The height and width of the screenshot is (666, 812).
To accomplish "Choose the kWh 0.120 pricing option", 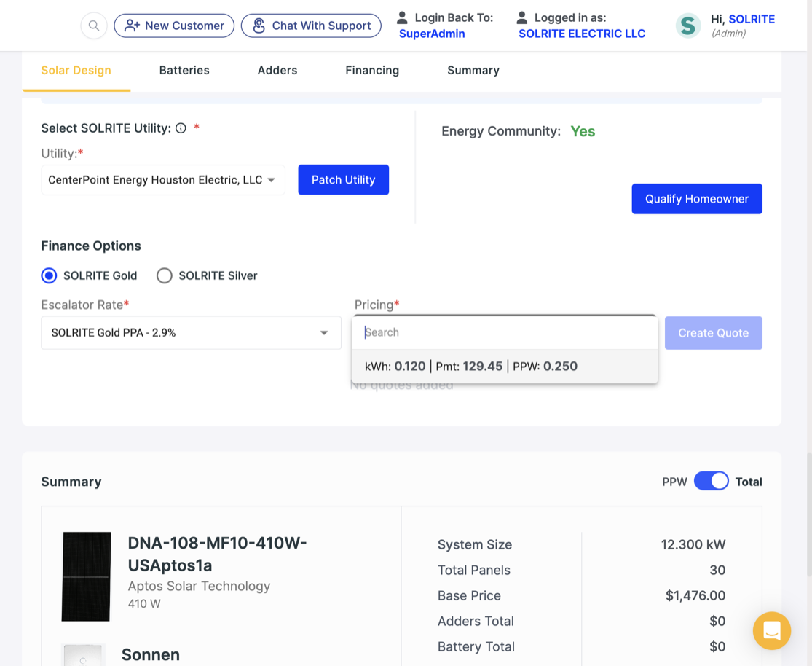I will click(x=505, y=367).
